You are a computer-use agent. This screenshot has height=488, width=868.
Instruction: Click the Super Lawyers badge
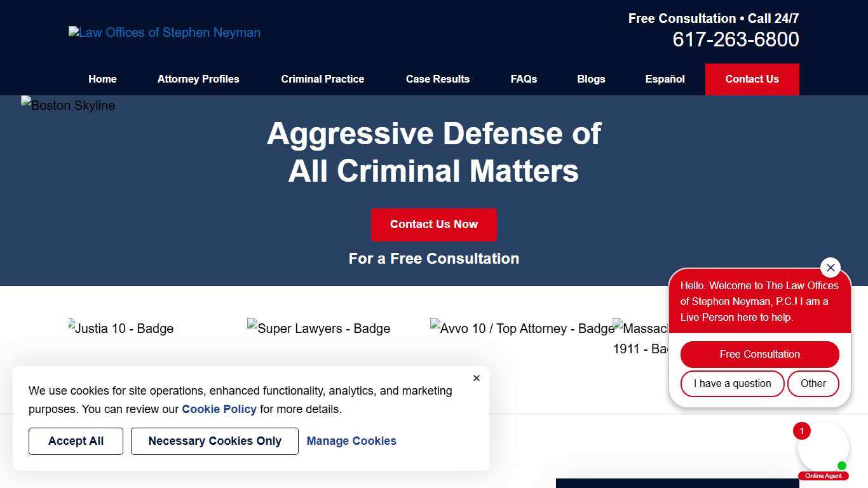click(318, 329)
